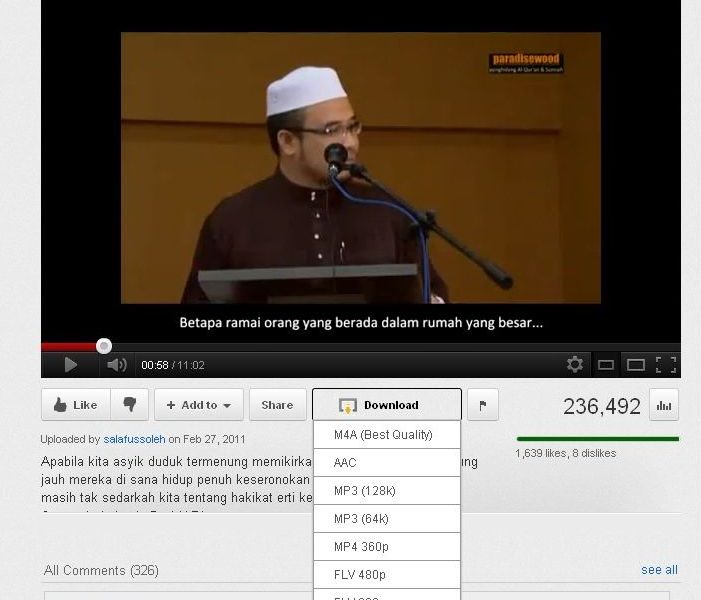Click the thumbs down dislike icon
This screenshot has width=701, height=600.
tap(130, 405)
